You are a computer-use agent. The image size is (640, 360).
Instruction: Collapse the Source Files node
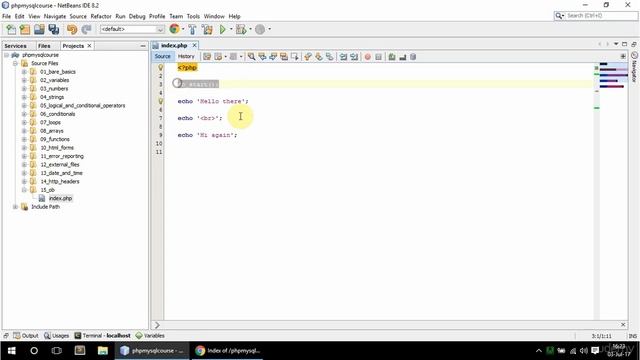[15, 63]
